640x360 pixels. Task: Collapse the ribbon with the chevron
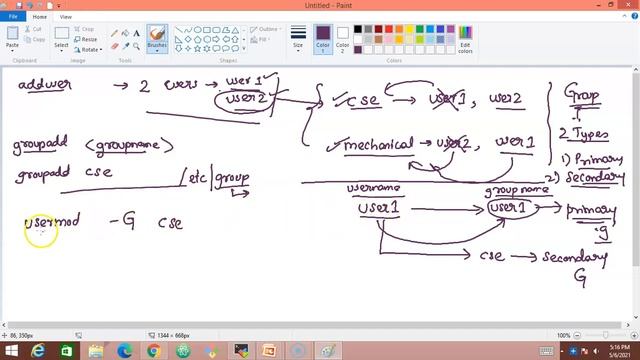[x=624, y=16]
